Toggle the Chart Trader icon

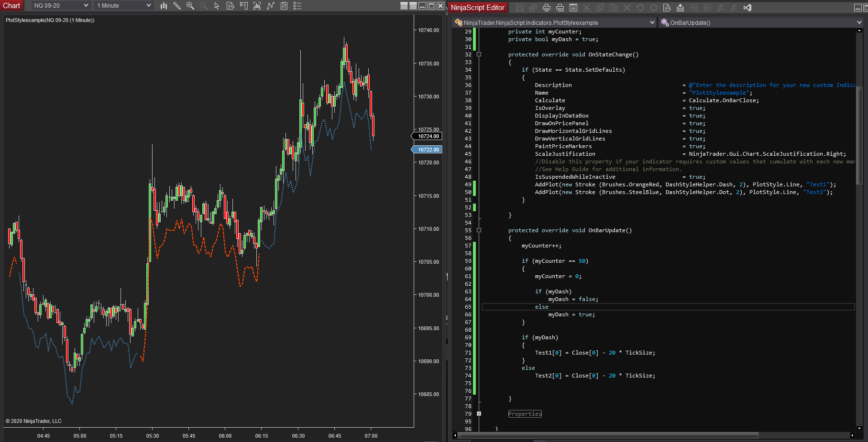click(243, 6)
